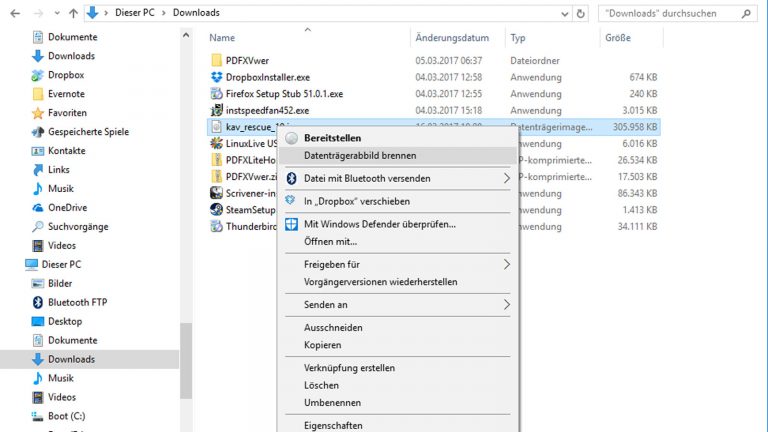Click the DropboxInstaller.exe file icon
The height and width of the screenshot is (432, 768).
217,77
